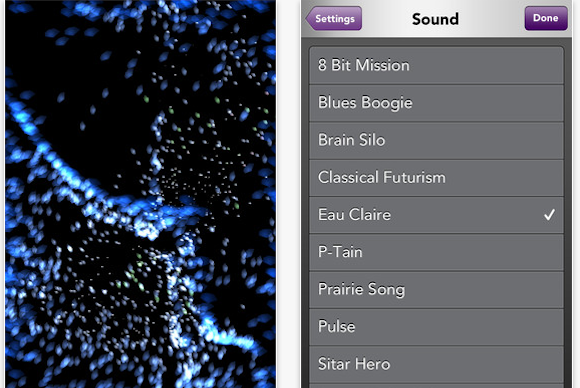Select the 8 Bit Mission sound
Viewport: 580px width, 388px height.
pos(436,65)
